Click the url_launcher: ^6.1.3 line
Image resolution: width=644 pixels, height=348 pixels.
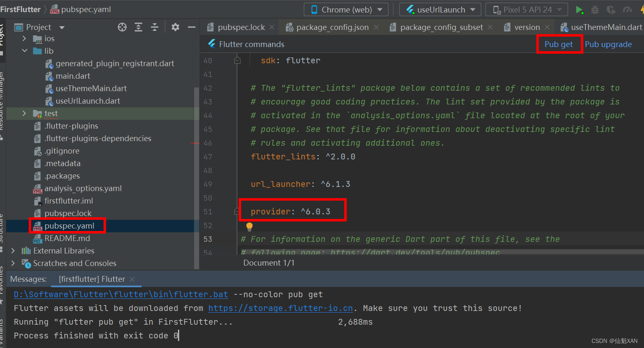coord(301,184)
